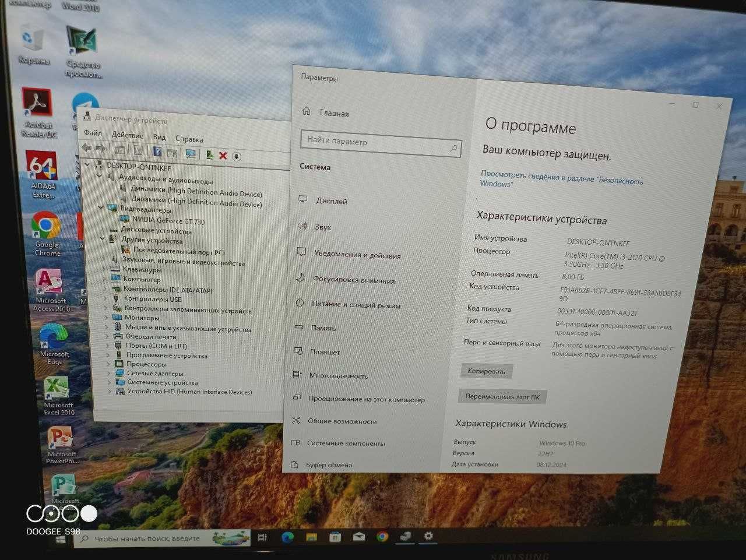Expand the Контроллеры IDE ATA/ATAPI node
This screenshot has height=560, width=746.
105,289
